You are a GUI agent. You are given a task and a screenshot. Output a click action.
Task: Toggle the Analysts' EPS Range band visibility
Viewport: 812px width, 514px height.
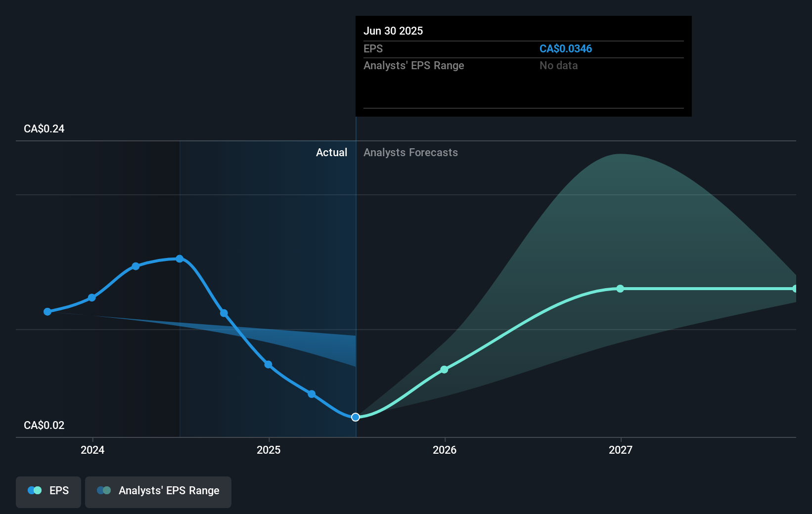[158, 492]
